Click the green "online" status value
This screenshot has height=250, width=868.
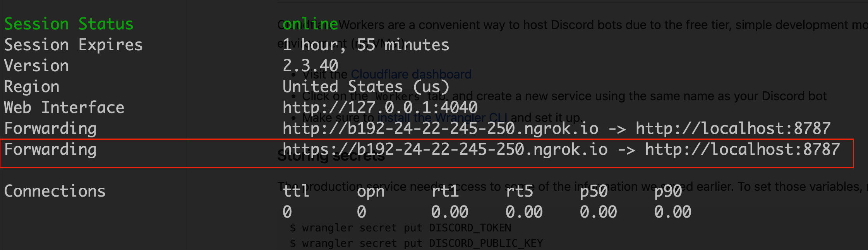click(x=310, y=24)
